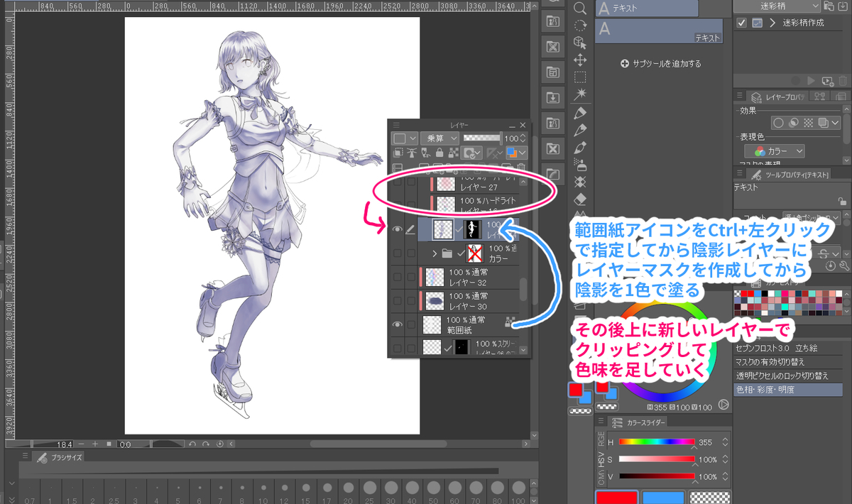The image size is (852, 504).
Task: Select the red main color swatch
Action: [577, 390]
